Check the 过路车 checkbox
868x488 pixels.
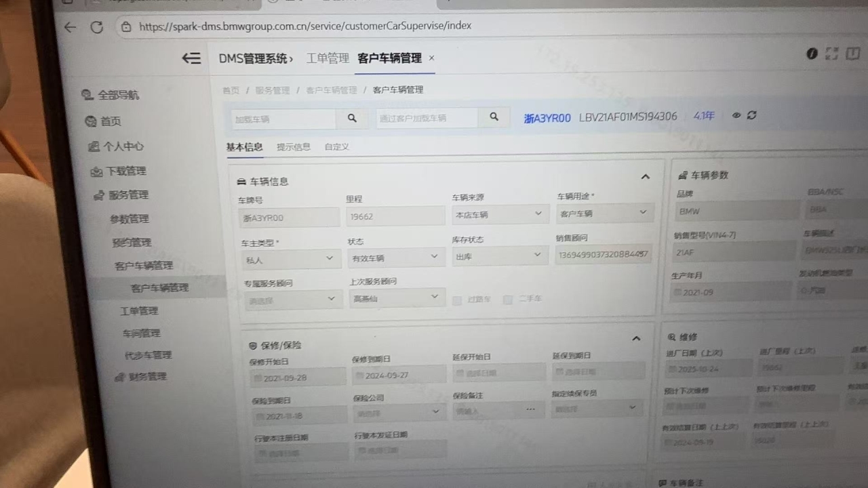457,300
